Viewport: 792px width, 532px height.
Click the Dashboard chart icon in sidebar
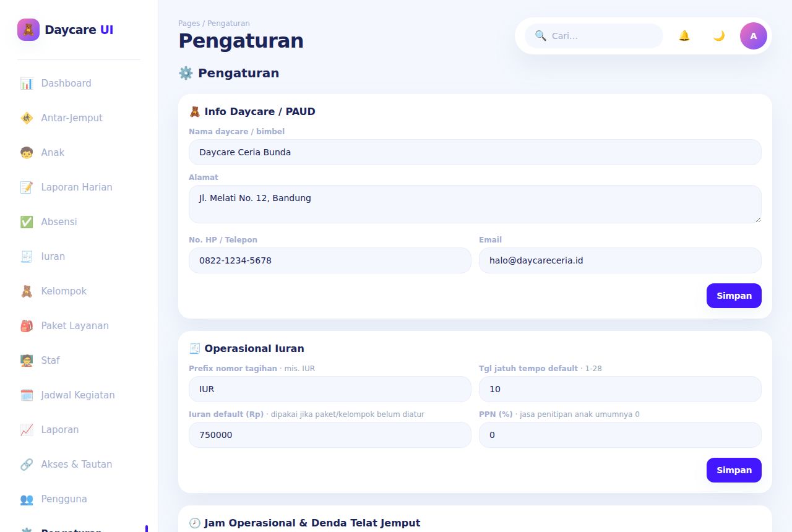click(27, 84)
